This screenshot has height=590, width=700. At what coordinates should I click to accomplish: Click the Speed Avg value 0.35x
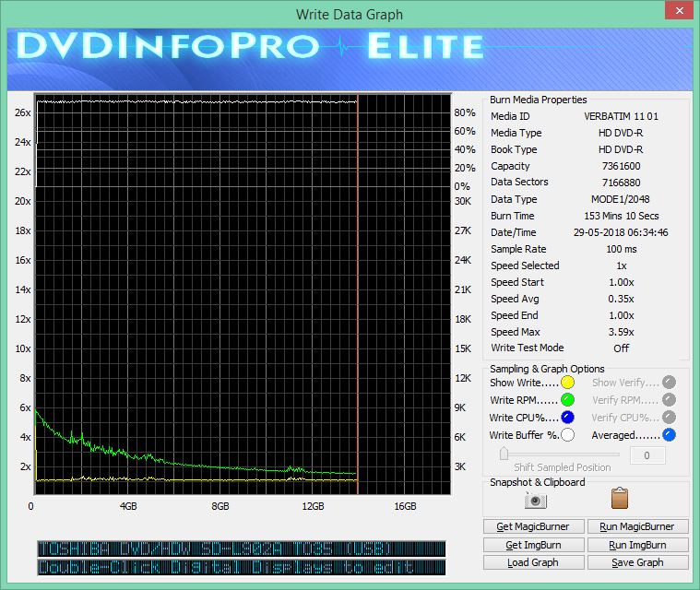[x=621, y=299]
